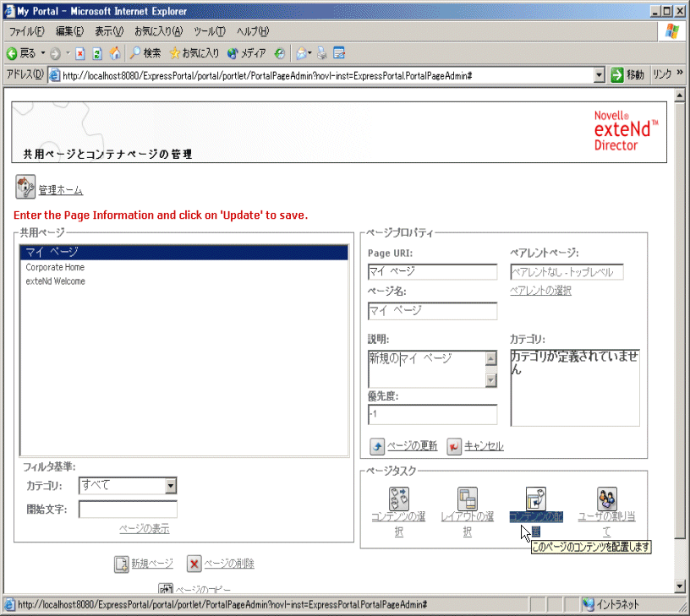Click the コンテンツの選択 link text
This screenshot has width=690, height=616.
pyautogui.click(x=398, y=524)
